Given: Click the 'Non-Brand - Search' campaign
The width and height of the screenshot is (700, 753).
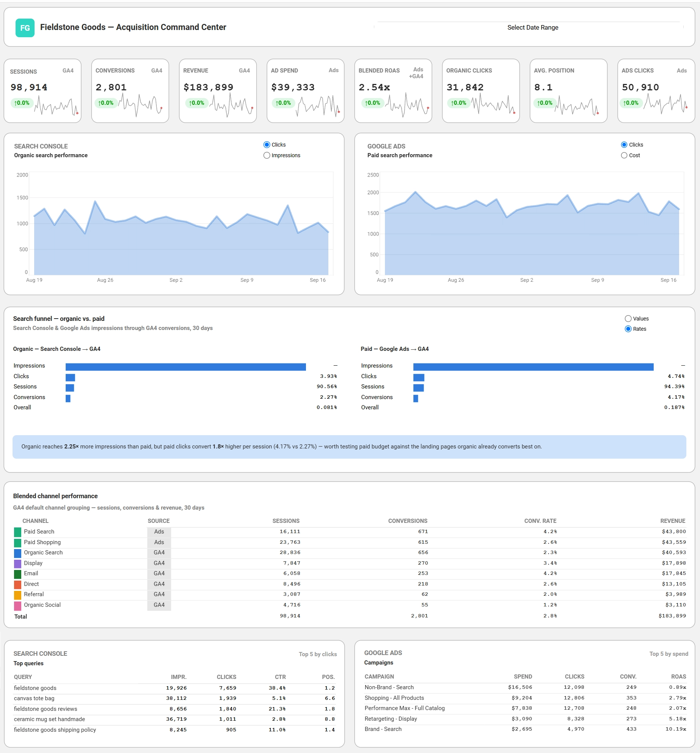Looking at the screenshot, I should 389,687.
